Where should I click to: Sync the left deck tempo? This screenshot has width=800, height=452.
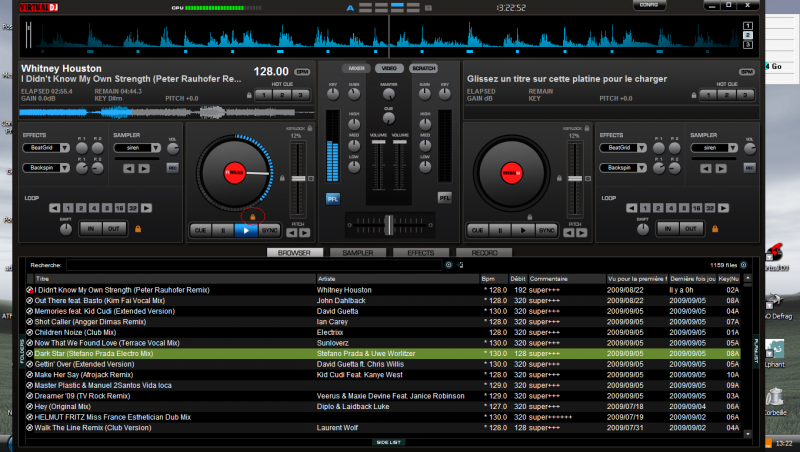tap(269, 231)
